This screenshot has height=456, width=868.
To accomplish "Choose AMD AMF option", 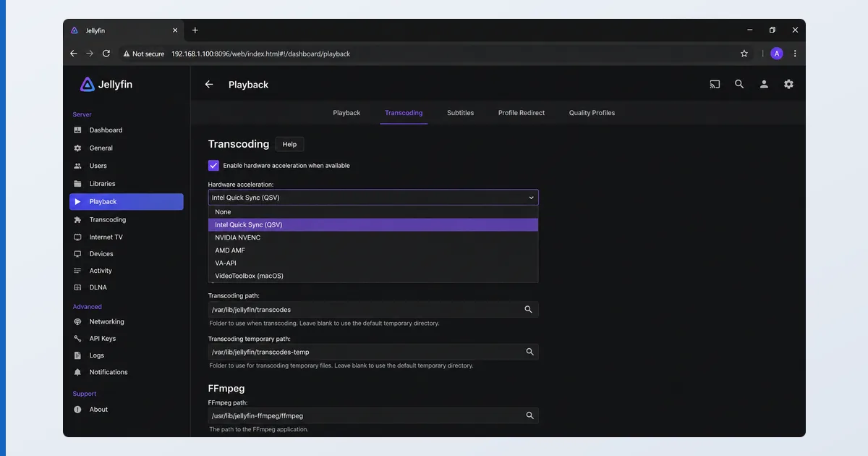I will [x=373, y=250].
